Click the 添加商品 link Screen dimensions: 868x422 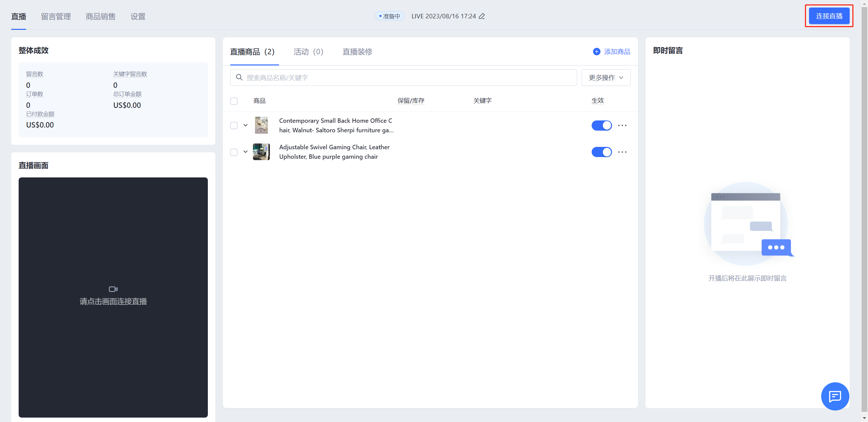(x=617, y=52)
